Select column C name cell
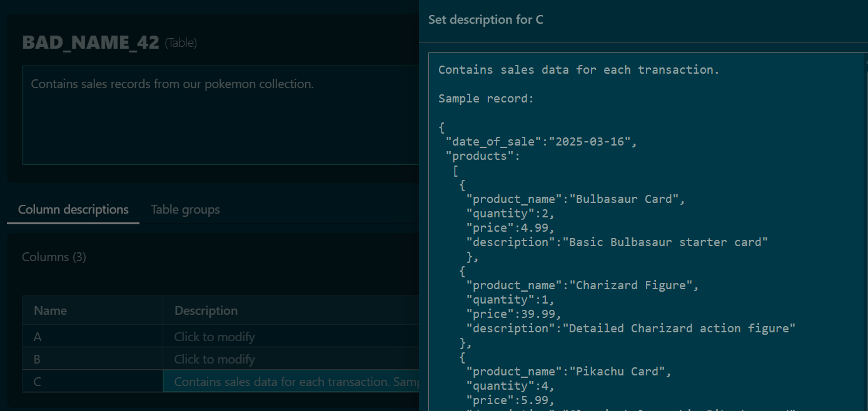Viewport: 868px width, 411px height. click(x=92, y=382)
